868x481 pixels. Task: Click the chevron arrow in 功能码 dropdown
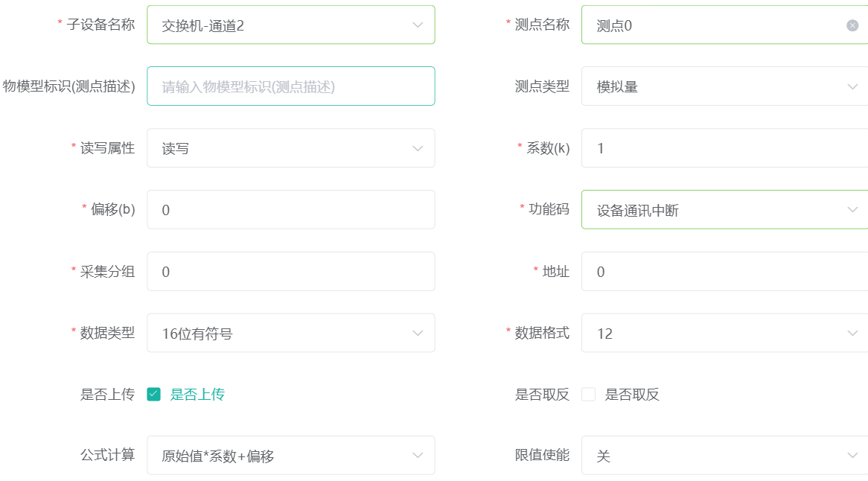tap(852, 210)
